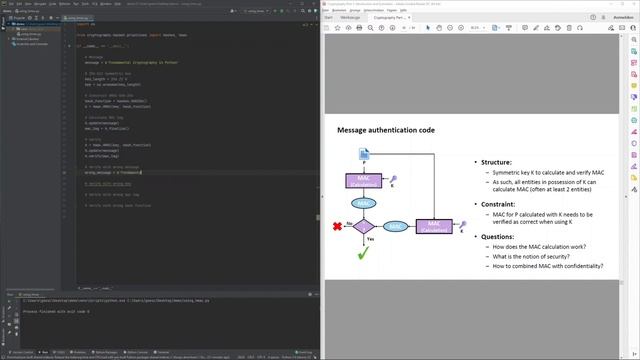
Task: Open Acrobat Hilfe menu
Action: pos(403,10)
